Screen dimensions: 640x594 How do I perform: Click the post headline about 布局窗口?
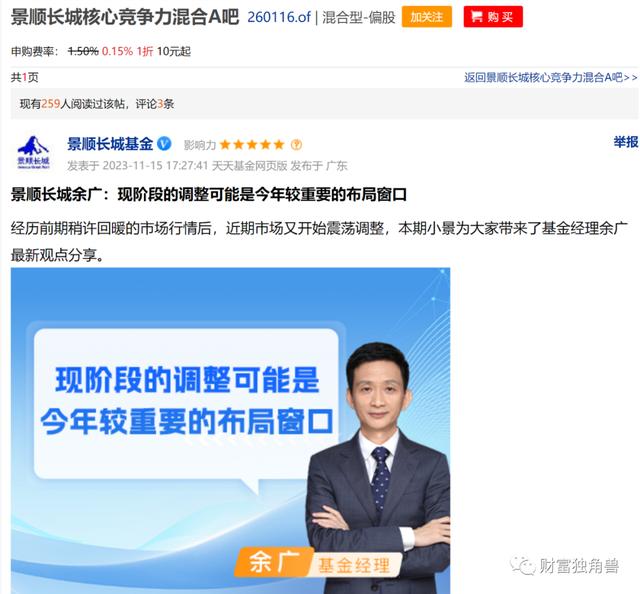tap(209, 194)
